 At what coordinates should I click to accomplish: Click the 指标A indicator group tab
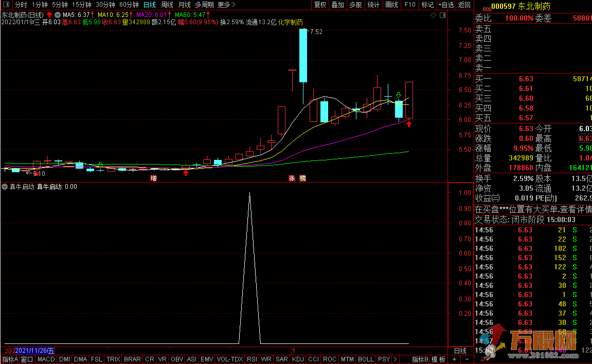point(10,359)
